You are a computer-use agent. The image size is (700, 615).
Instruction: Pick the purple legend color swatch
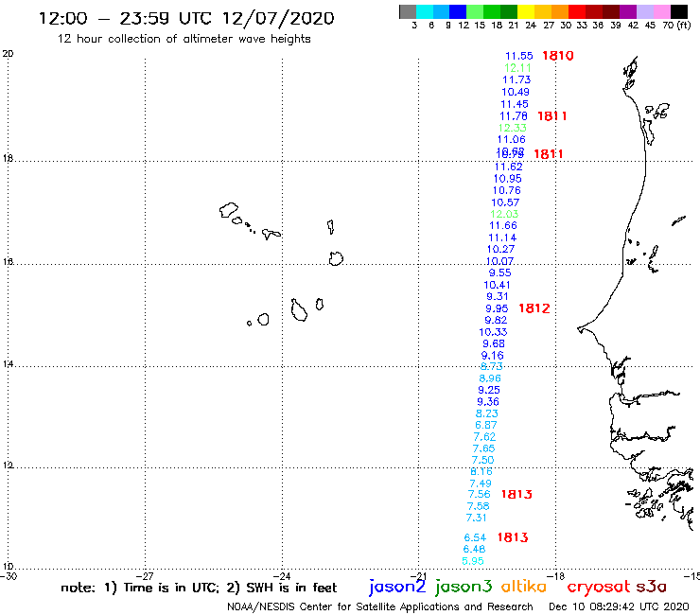click(x=628, y=12)
